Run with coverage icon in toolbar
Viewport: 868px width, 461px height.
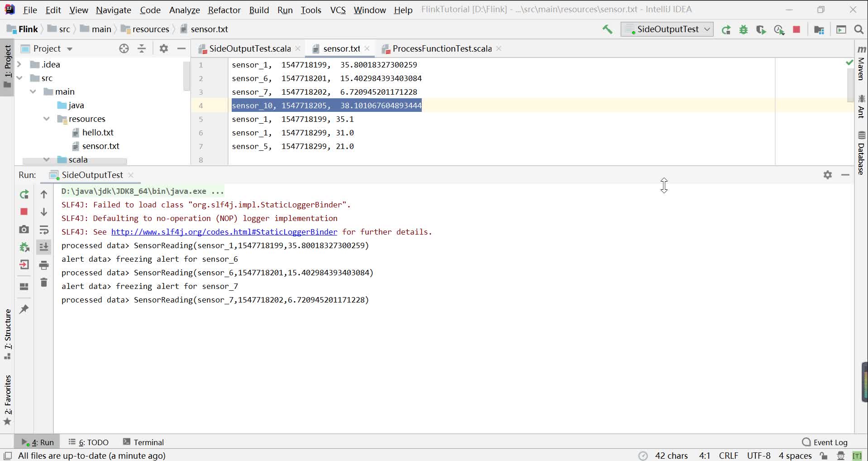coord(761,29)
